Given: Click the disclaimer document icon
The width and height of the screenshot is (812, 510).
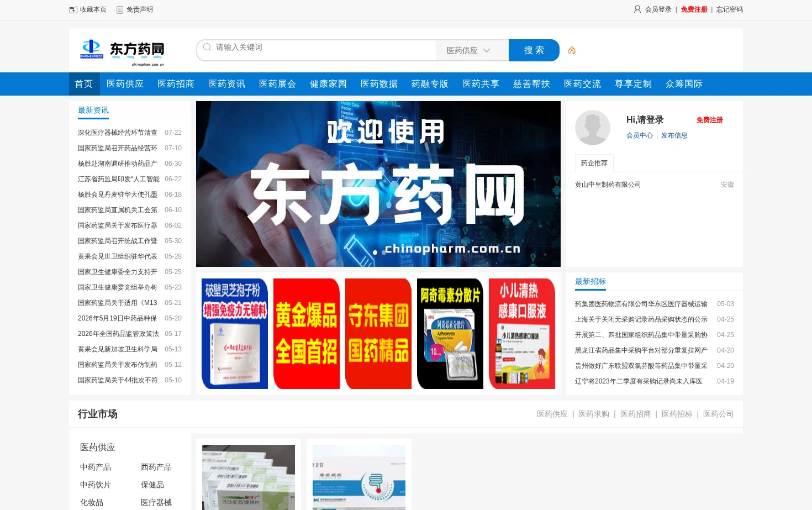Looking at the screenshot, I should pos(120,9).
